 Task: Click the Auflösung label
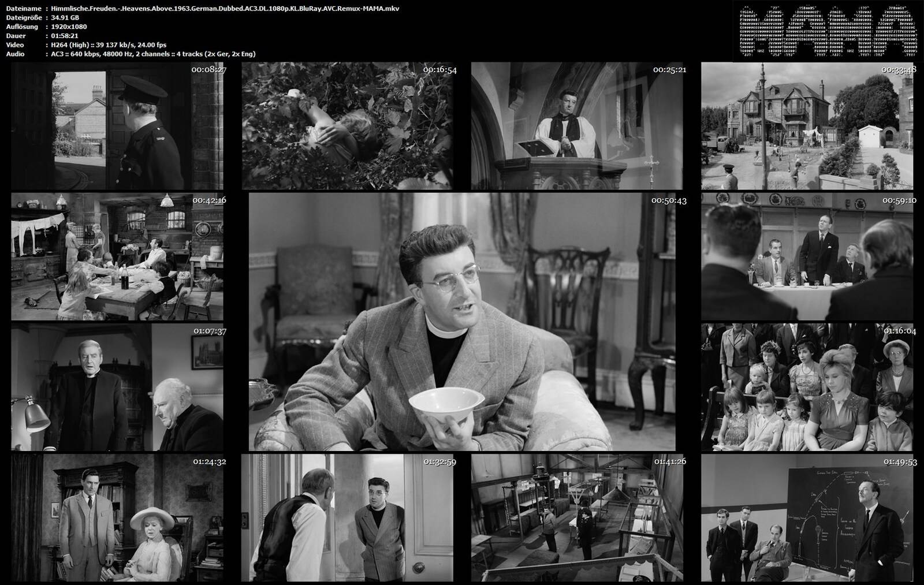click(22, 27)
